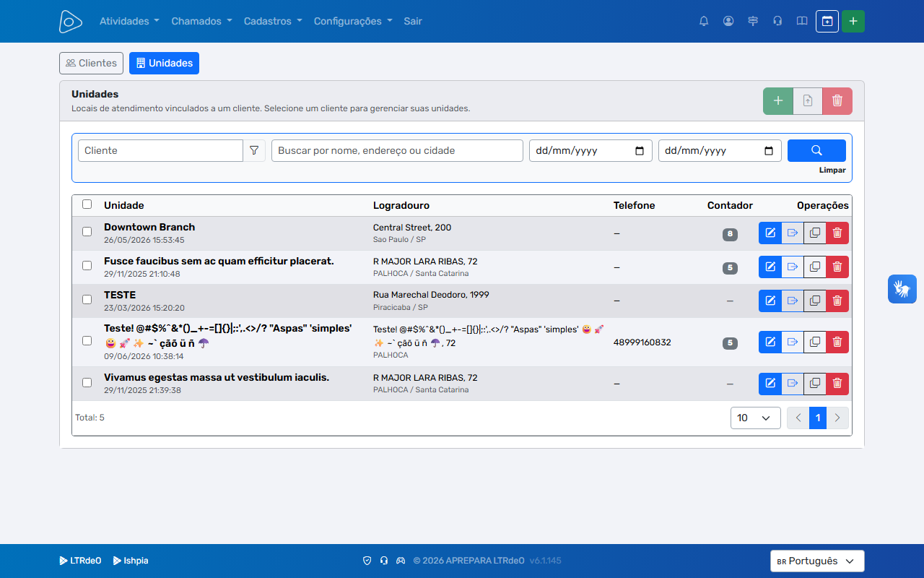The width and height of the screenshot is (924, 578).
Task: Open the Configurações dropdown
Action: [353, 21]
